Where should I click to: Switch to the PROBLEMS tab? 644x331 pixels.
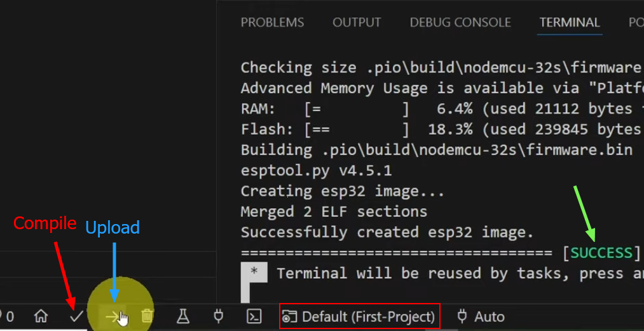click(x=272, y=22)
